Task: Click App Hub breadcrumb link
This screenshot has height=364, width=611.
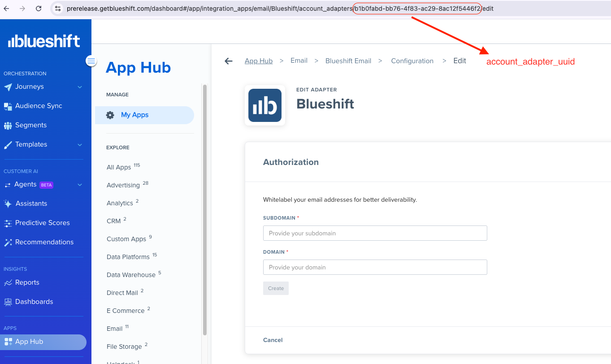Action: 259,61
